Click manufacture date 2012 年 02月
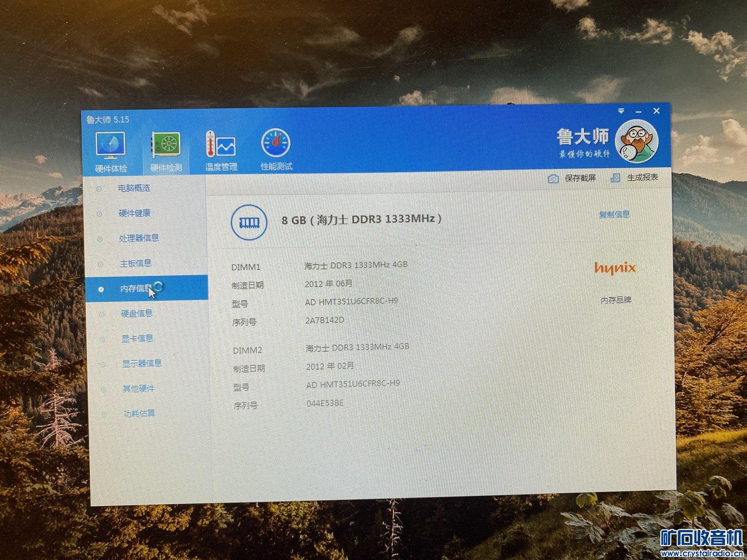747x560 pixels. (x=330, y=366)
